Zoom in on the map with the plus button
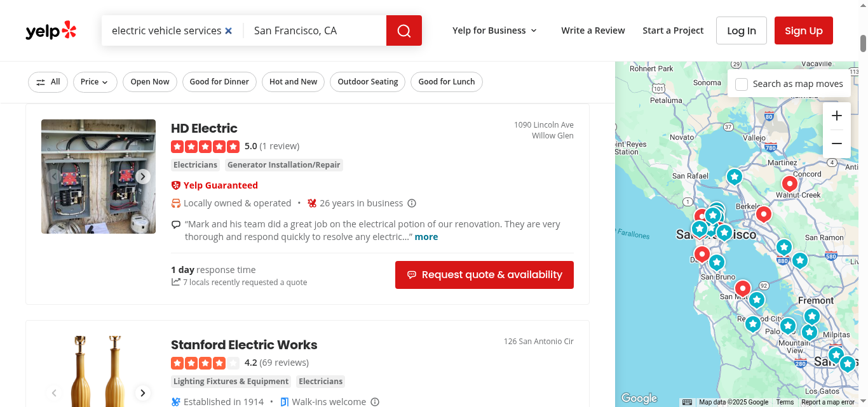This screenshot has height=407, width=868. click(837, 116)
